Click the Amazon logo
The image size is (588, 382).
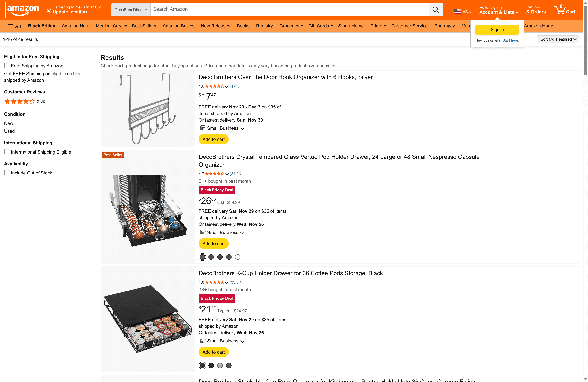click(x=24, y=10)
